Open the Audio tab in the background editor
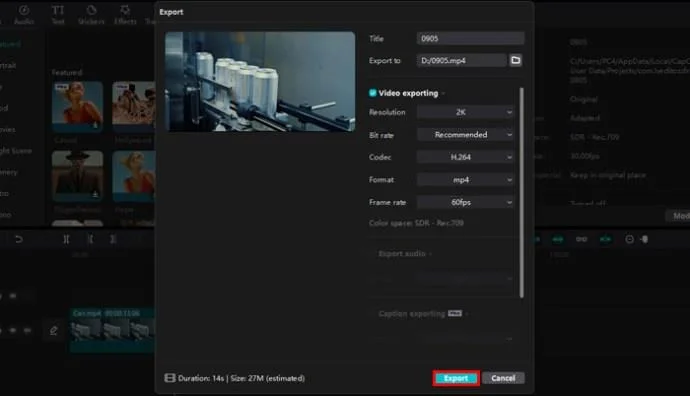 pyautogui.click(x=24, y=15)
